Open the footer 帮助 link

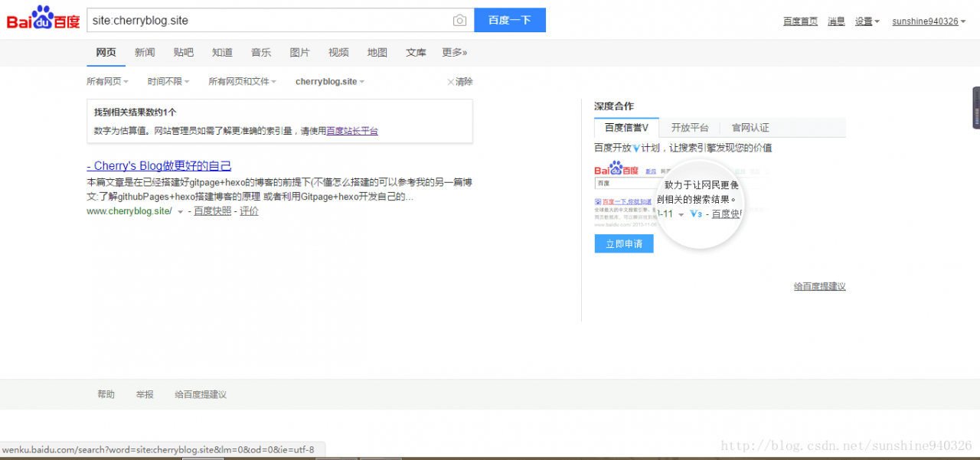tap(106, 395)
